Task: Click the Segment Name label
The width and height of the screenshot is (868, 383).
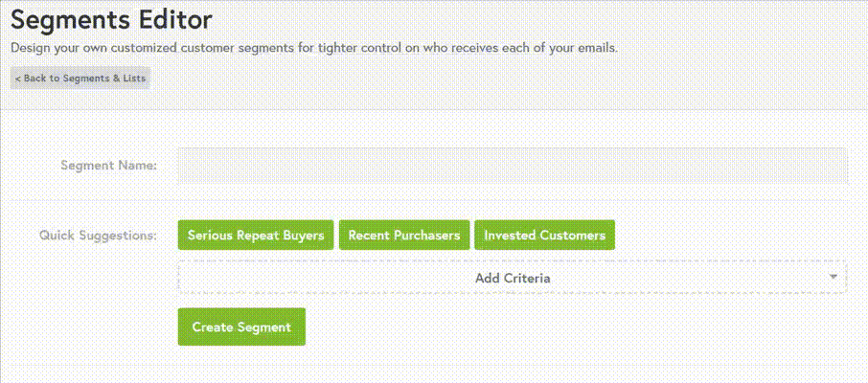Action: [108, 165]
